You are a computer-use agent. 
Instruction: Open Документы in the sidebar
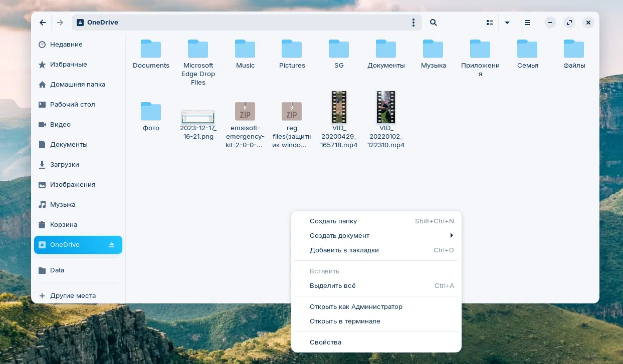tap(78, 145)
